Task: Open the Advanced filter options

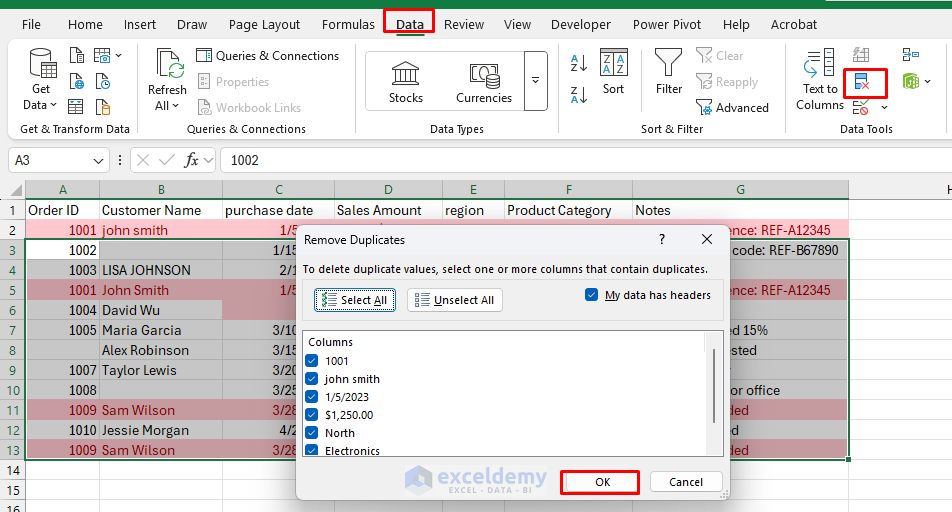Action: point(732,108)
